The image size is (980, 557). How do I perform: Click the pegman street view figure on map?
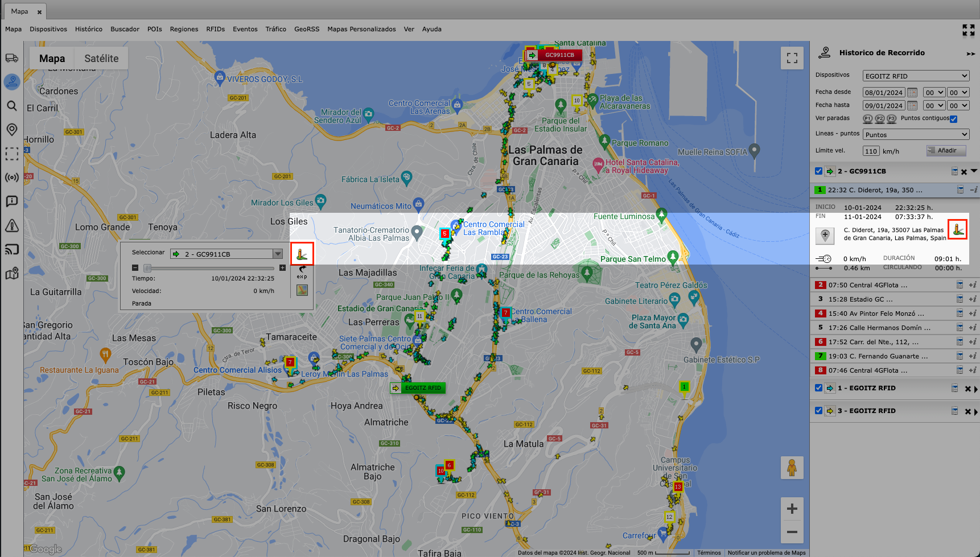[x=792, y=468]
